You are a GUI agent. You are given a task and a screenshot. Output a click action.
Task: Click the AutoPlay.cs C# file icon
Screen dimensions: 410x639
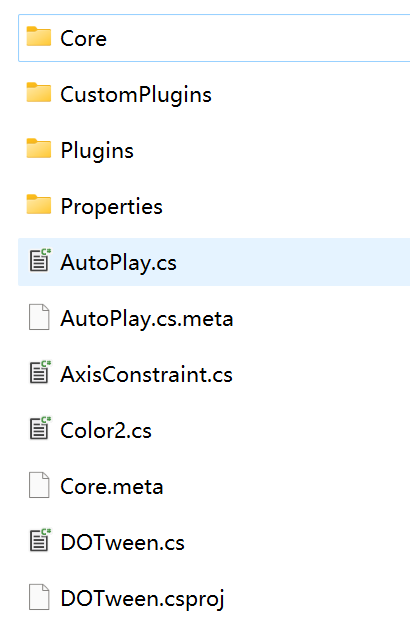(x=40, y=260)
